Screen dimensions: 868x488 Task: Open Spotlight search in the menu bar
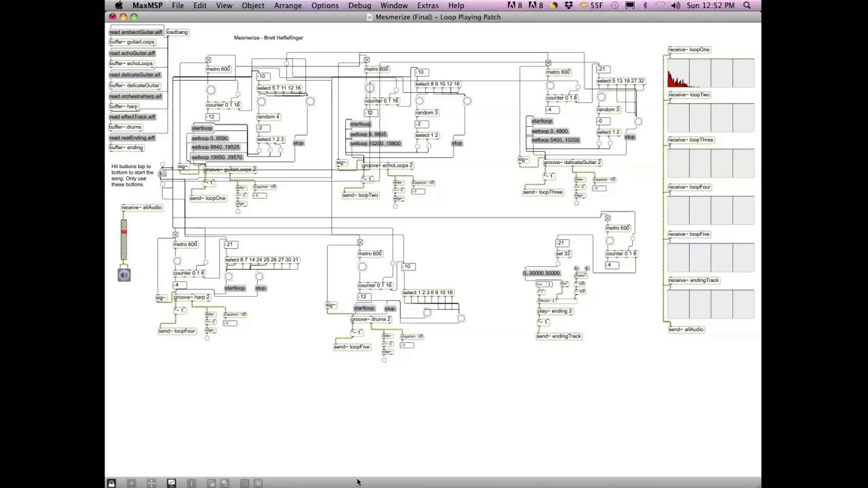click(x=747, y=5)
